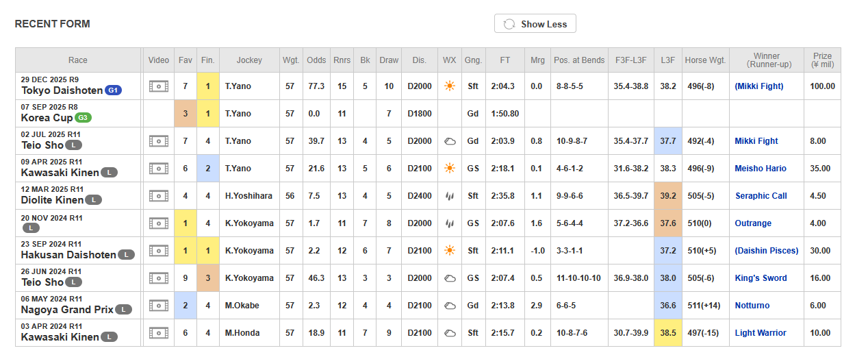Open runner-up link (Mikki Fight) in Tokyo Daishoten row
The width and height of the screenshot is (868, 357).
[x=759, y=86]
